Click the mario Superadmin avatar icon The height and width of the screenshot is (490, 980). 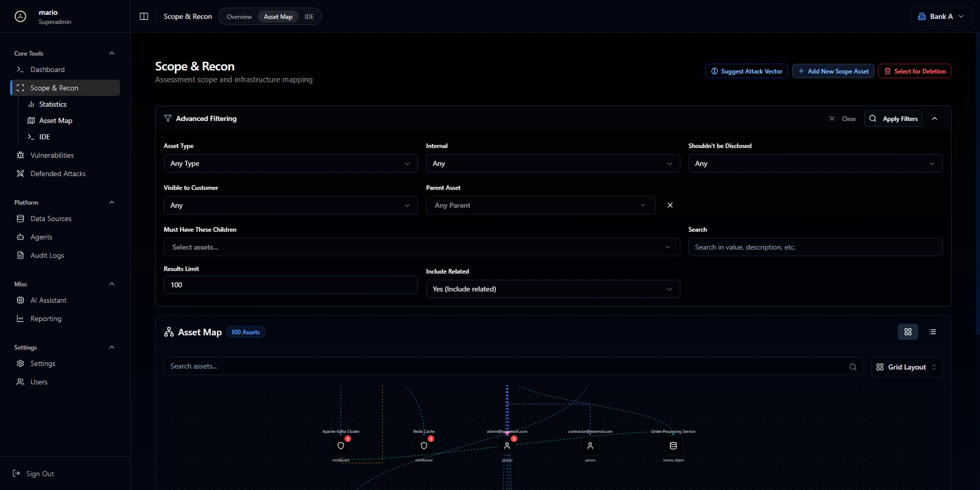click(20, 16)
